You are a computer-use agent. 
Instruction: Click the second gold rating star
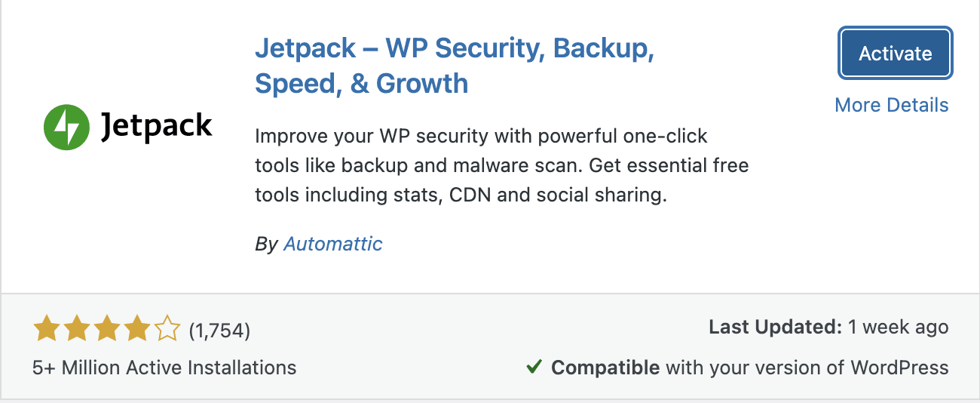[x=76, y=329]
